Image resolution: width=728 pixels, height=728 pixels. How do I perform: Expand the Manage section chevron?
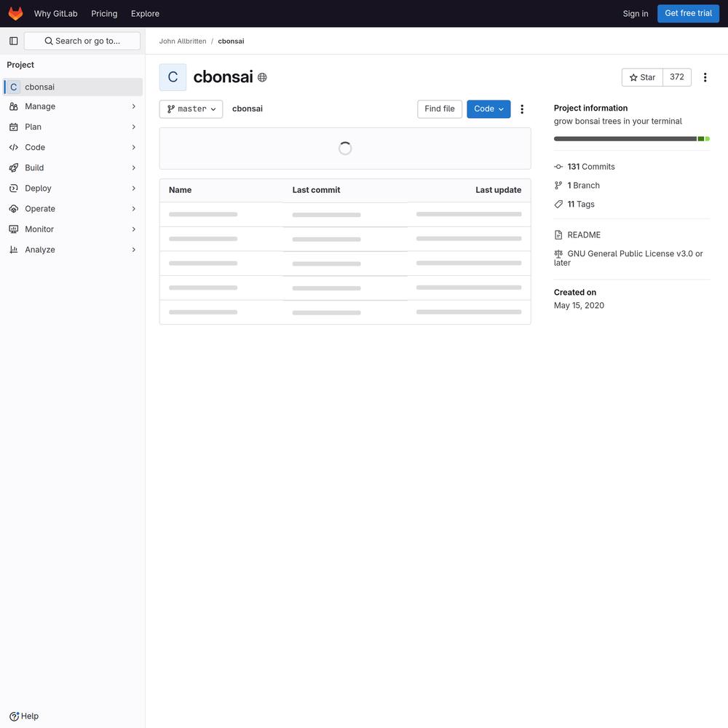pos(134,106)
